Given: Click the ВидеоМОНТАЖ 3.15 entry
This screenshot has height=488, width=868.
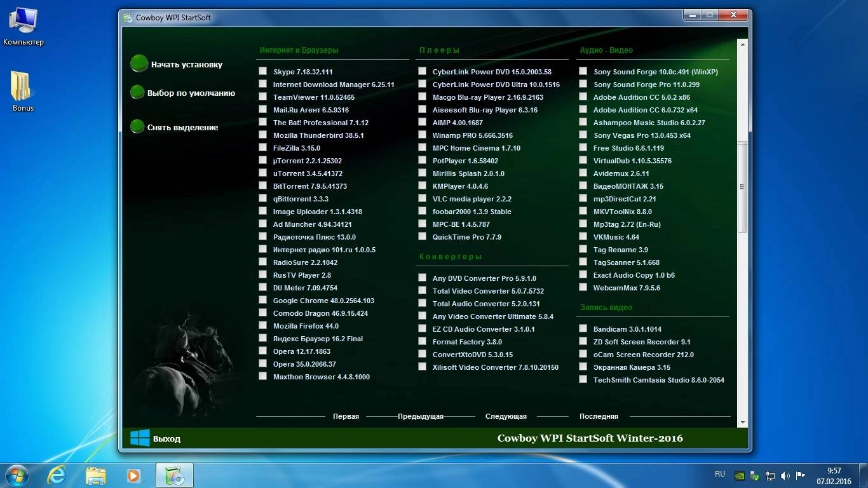Looking at the screenshot, I should tap(628, 186).
